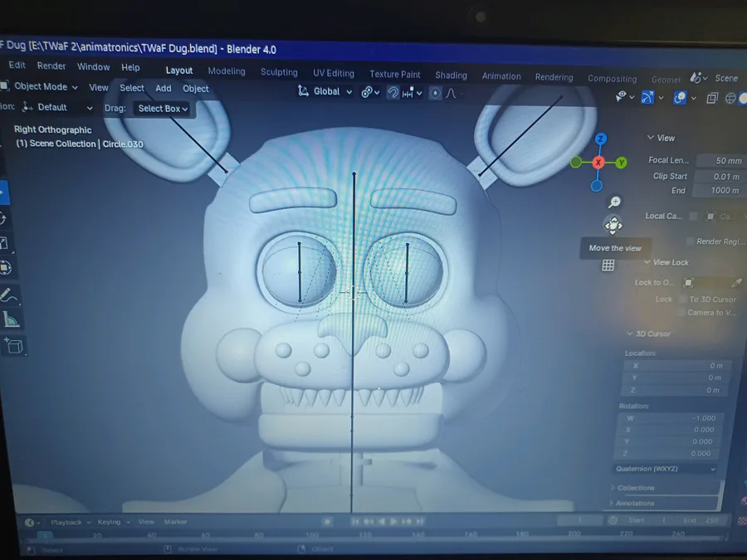Open the Select menu in viewport header
Screen dimensions: 747x560
[x=132, y=88]
